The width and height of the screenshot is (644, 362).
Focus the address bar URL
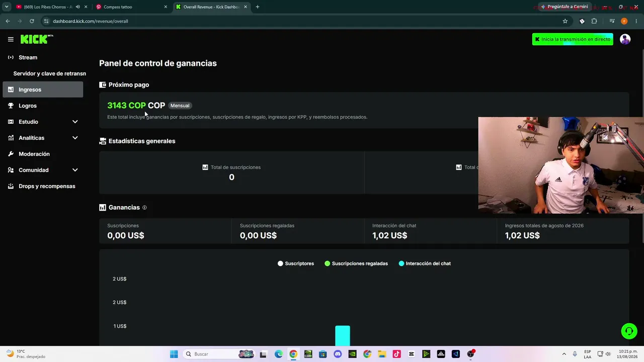coord(91,21)
